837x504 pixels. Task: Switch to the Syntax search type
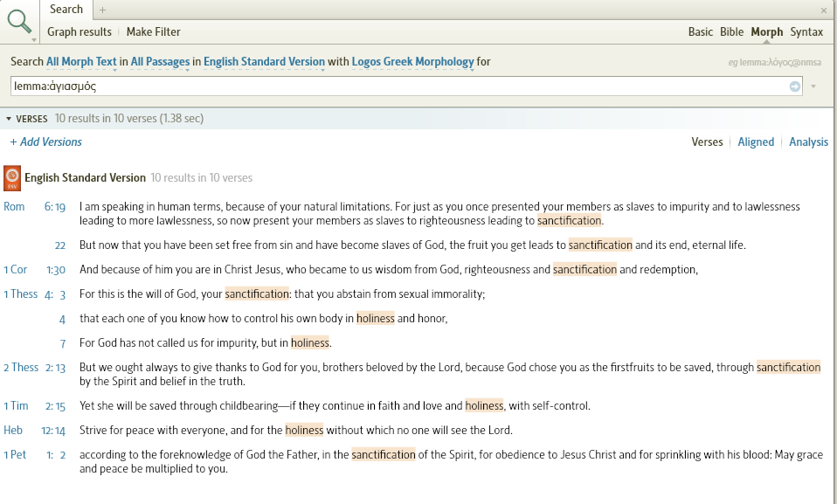pyautogui.click(x=806, y=32)
